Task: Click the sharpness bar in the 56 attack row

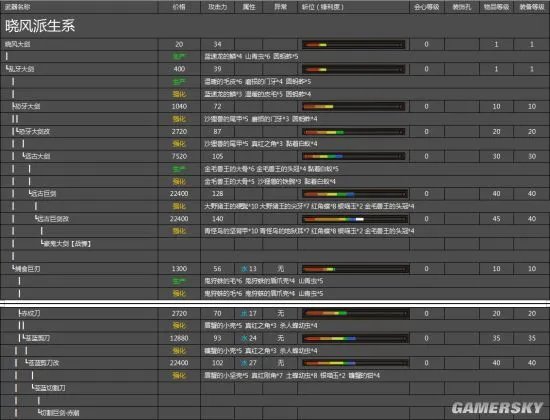Action: pyautogui.click(x=356, y=269)
